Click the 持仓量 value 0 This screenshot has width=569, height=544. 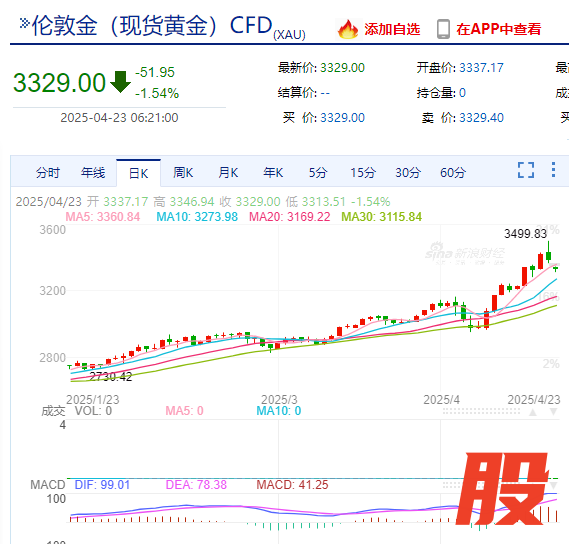pyautogui.click(x=462, y=93)
